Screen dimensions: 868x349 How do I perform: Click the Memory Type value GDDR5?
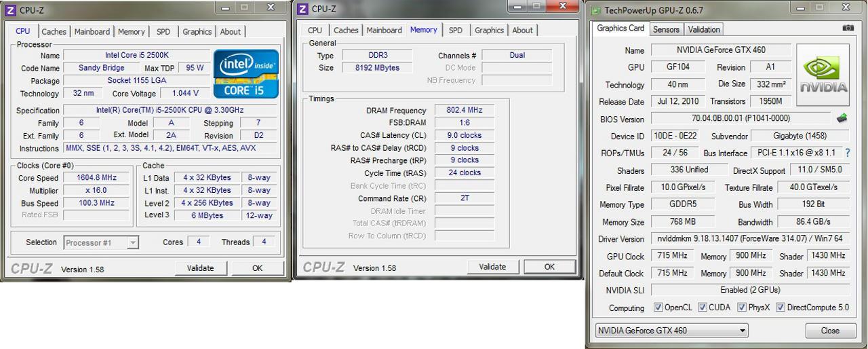pyautogui.click(x=683, y=204)
